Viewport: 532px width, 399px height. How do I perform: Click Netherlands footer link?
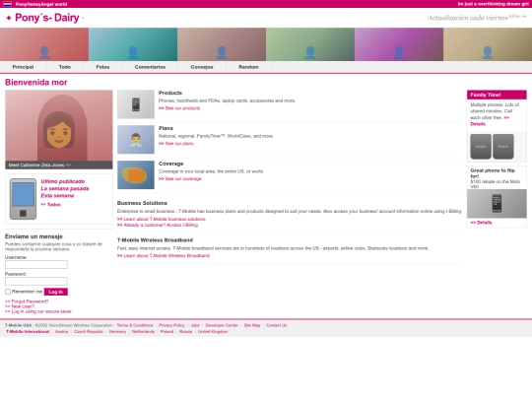click(x=143, y=331)
